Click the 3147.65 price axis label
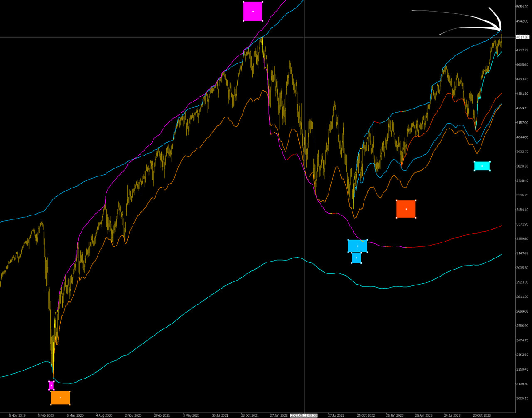 [523, 253]
